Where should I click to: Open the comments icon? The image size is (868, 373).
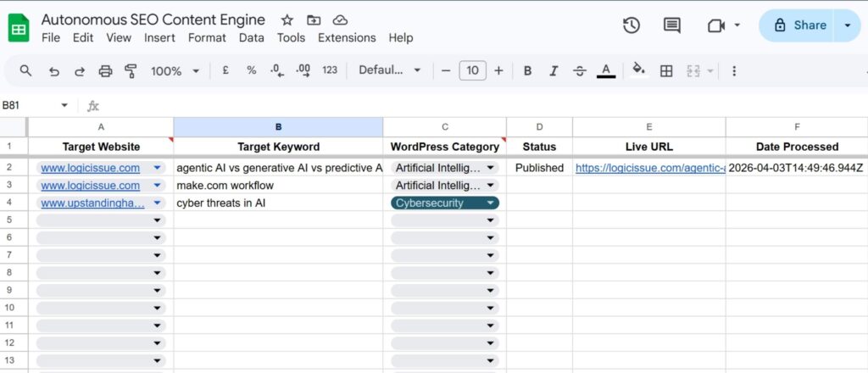(x=672, y=25)
